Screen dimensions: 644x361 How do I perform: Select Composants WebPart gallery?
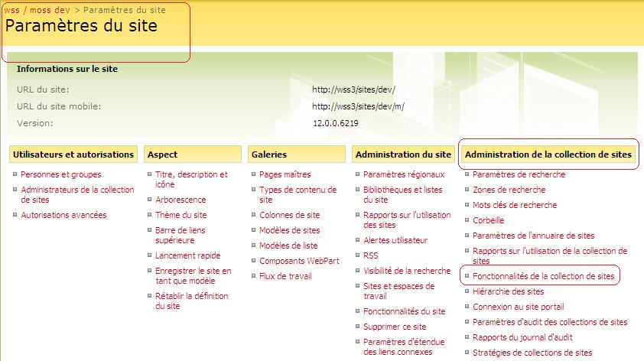[299, 261]
